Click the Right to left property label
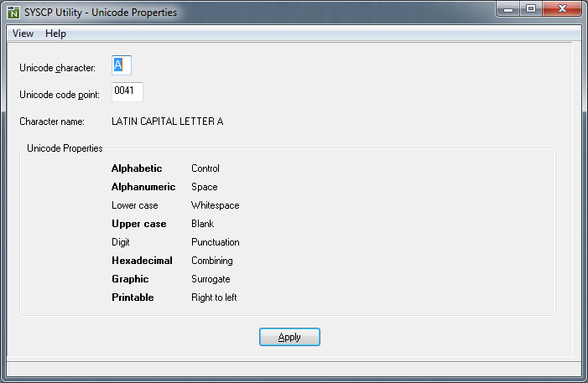Screen dimensions: 588x383 214,298
